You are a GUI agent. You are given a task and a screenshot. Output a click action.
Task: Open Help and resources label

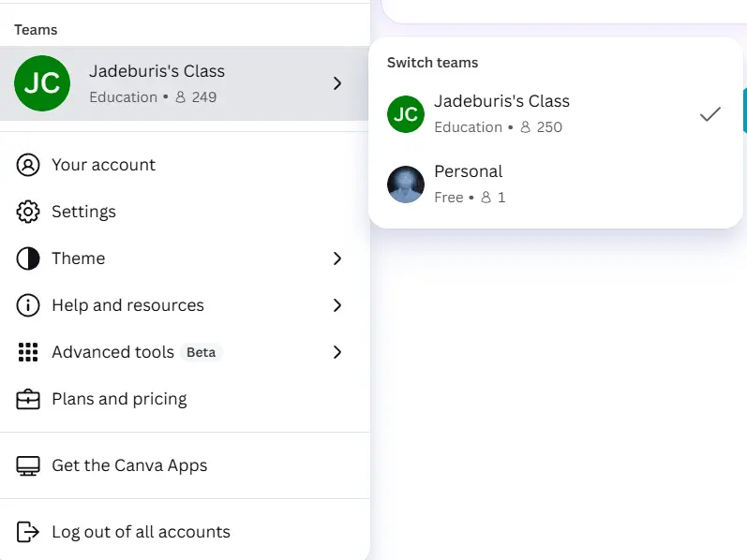(127, 305)
